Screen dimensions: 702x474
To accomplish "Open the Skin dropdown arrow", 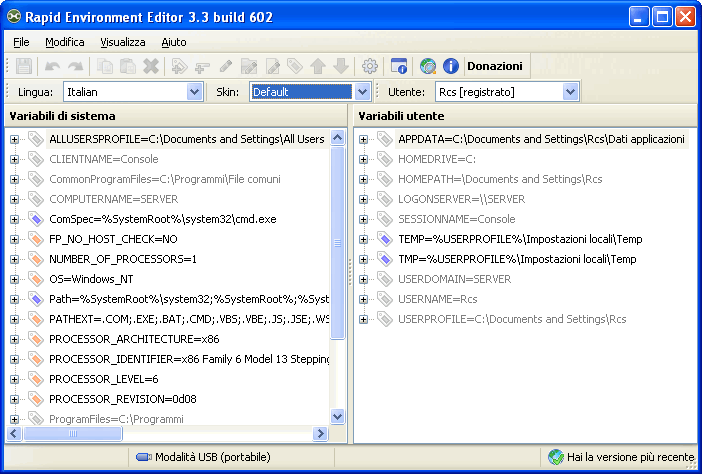I will tap(362, 92).
